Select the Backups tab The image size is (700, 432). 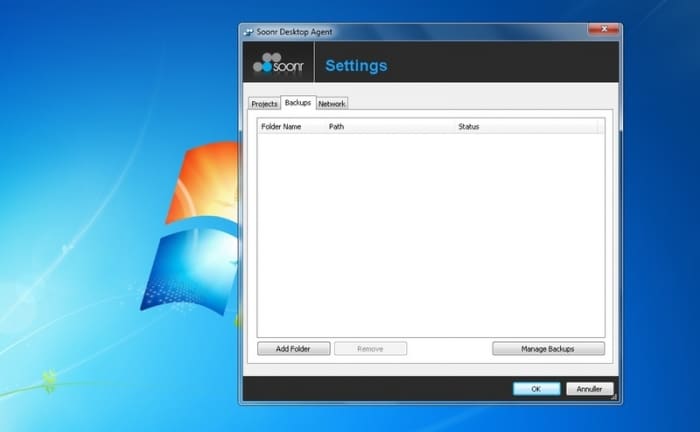(297, 103)
